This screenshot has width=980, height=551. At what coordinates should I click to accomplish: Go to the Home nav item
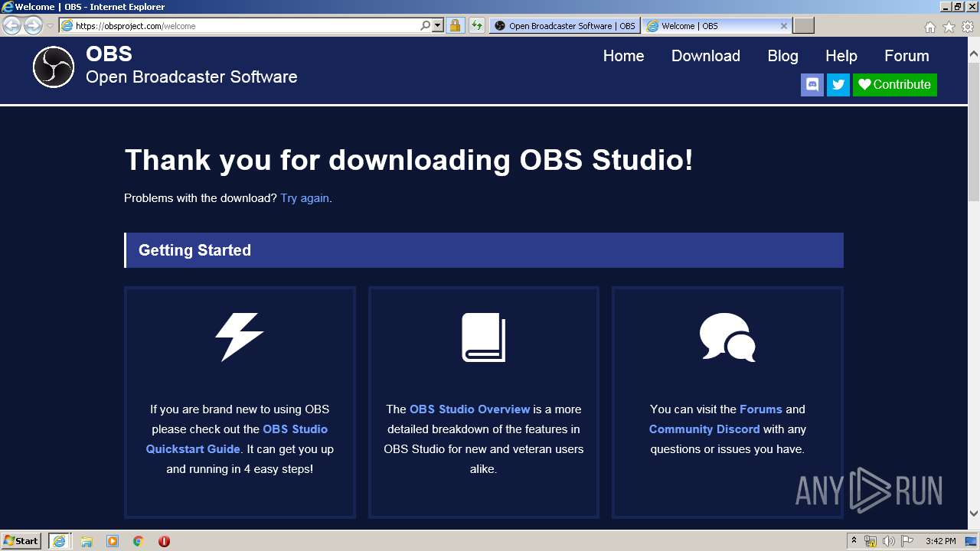point(623,56)
